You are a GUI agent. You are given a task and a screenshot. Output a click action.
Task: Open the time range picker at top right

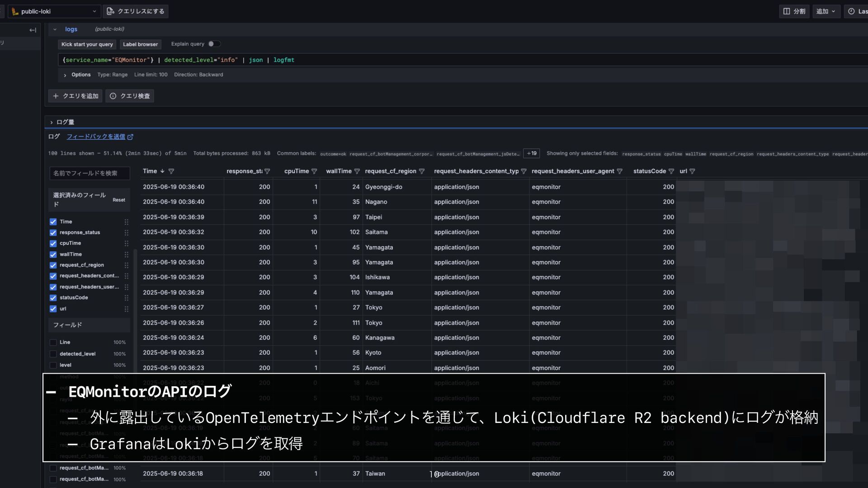pyautogui.click(x=856, y=11)
